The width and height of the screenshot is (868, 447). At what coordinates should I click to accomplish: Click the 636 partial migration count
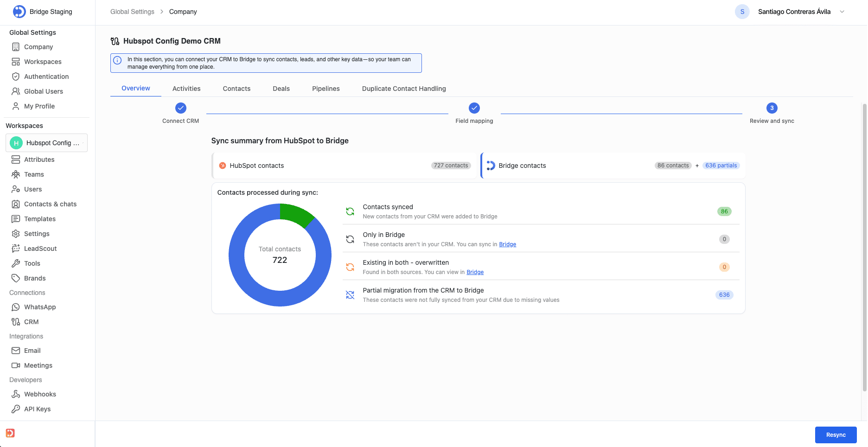pyautogui.click(x=724, y=295)
